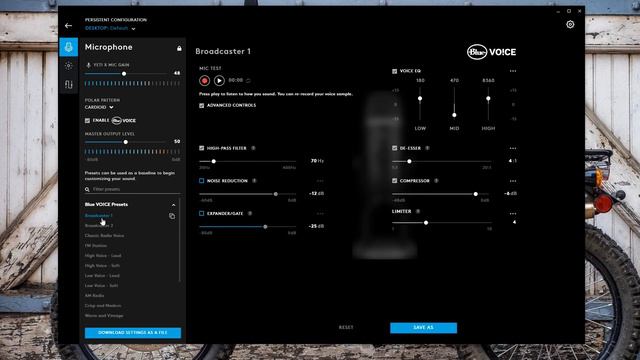The image size is (640, 360).
Task: Open Expander/Gate more options
Action: (x=320, y=213)
